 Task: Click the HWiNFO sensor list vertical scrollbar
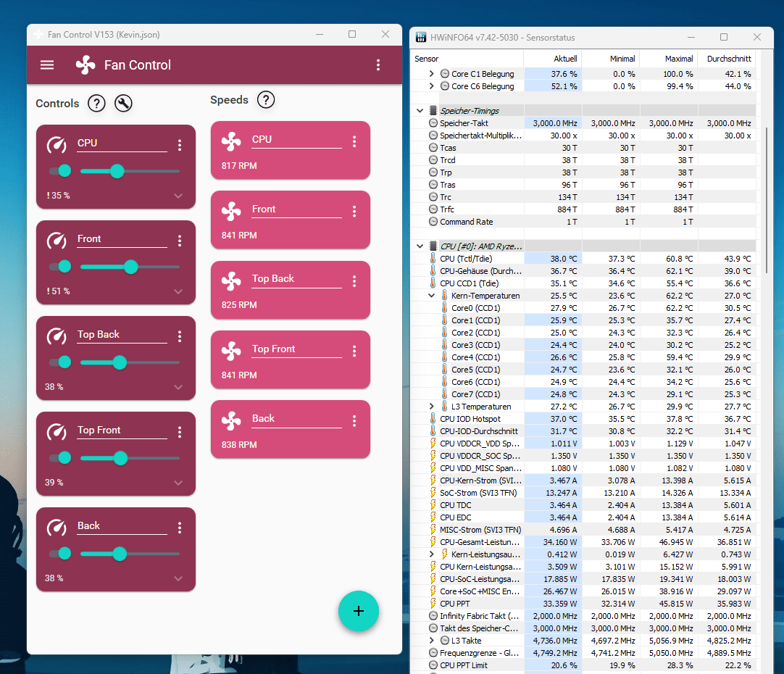click(767, 200)
